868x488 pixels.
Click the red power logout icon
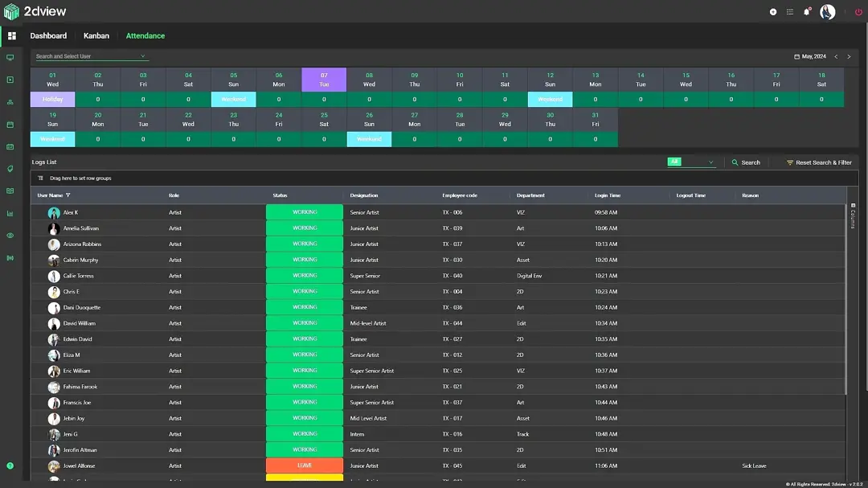coord(858,11)
